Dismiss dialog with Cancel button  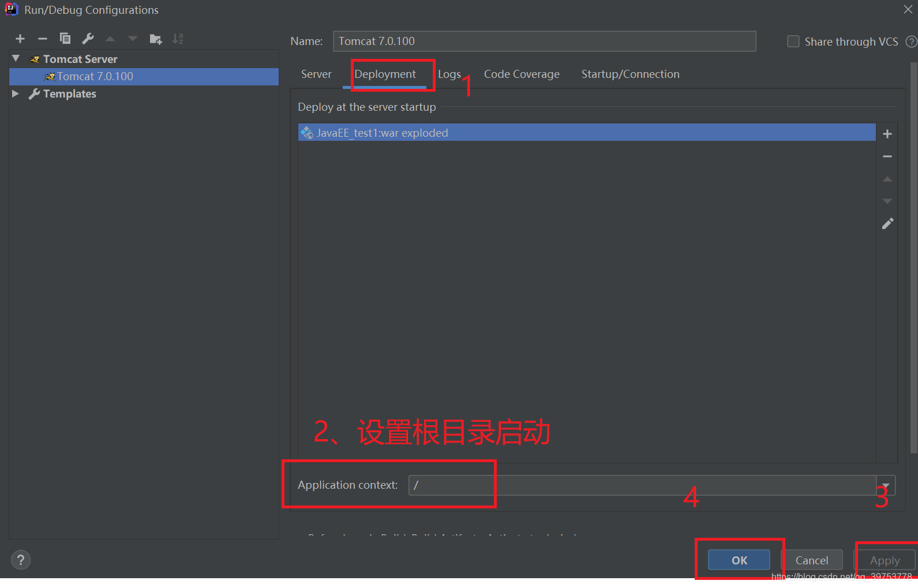811,560
